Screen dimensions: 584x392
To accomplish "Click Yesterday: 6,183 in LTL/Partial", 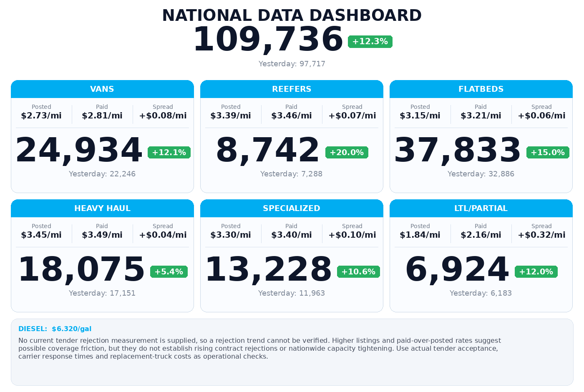I will click(481, 293).
